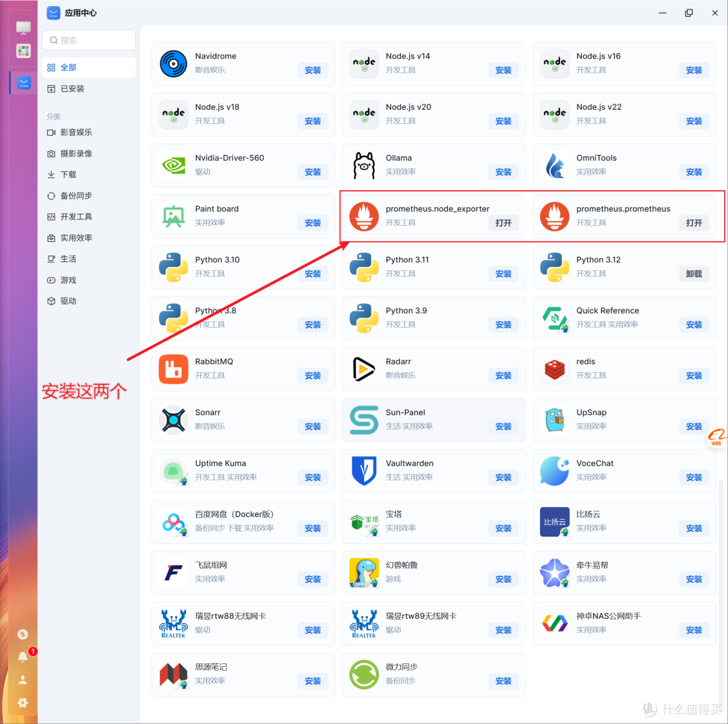This screenshot has height=724, width=728.
Task: Filter by 影音娱乐 category
Action: click(89, 132)
